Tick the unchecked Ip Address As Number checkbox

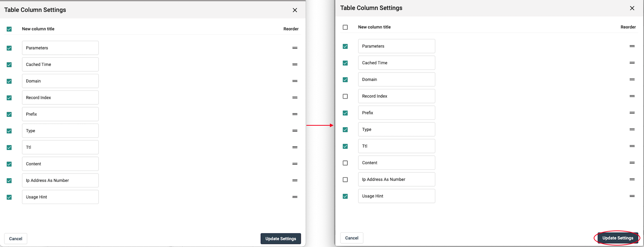coord(345,180)
